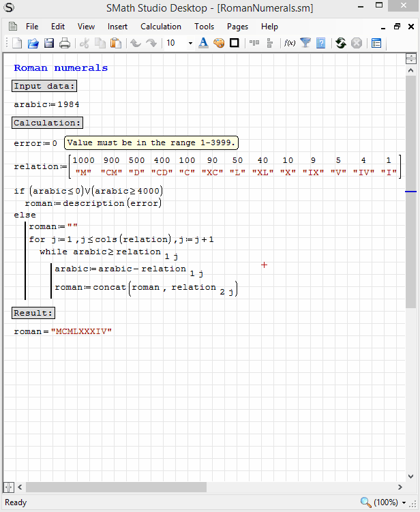This screenshot has width=420, height=512.
Task: Open the Pages menu
Action: coord(237,27)
